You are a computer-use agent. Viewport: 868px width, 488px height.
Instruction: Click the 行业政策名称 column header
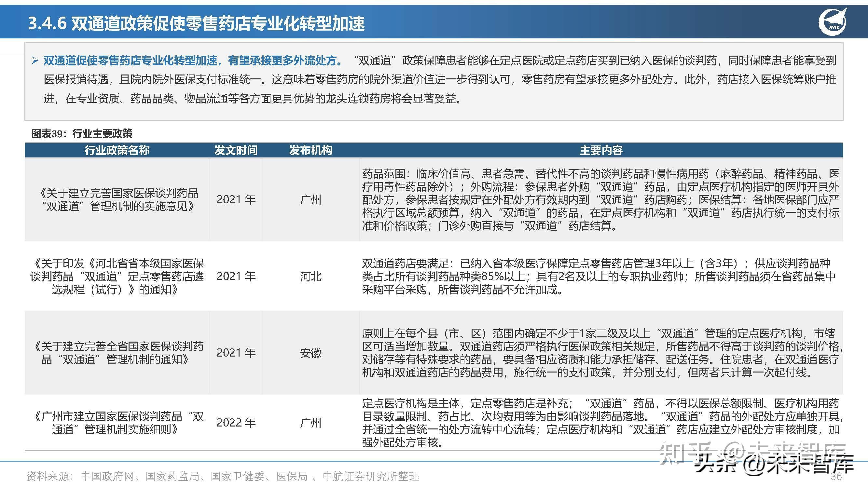pyautogui.click(x=117, y=150)
